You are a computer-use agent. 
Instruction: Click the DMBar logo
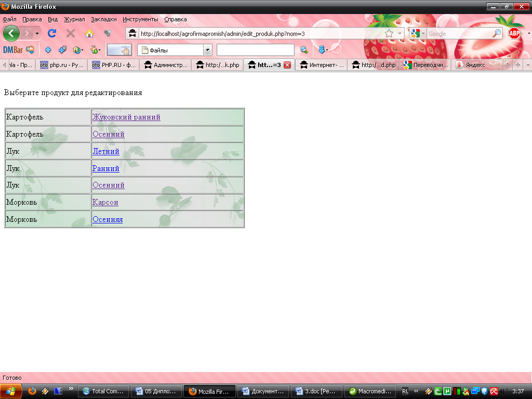tap(13, 50)
